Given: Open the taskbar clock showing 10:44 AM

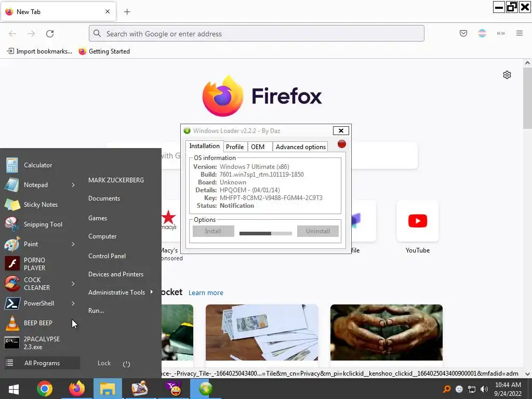Looking at the screenshot, I should coord(508,389).
